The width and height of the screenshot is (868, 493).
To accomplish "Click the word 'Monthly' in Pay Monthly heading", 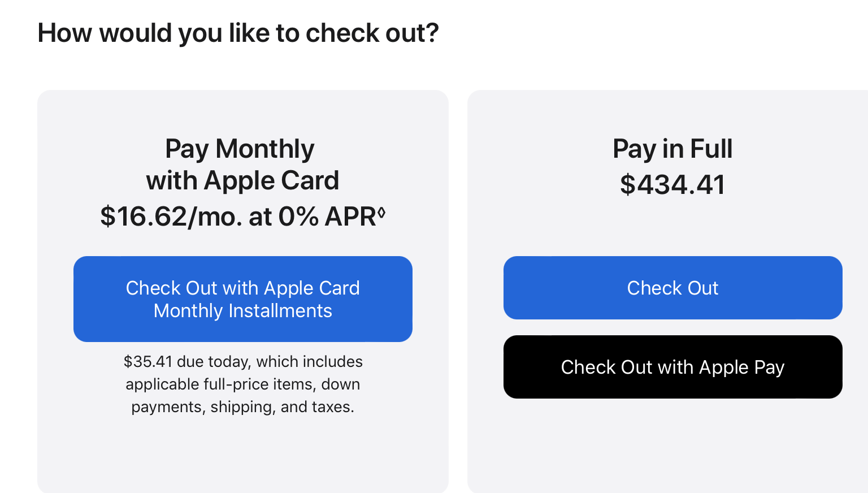I will [264, 149].
